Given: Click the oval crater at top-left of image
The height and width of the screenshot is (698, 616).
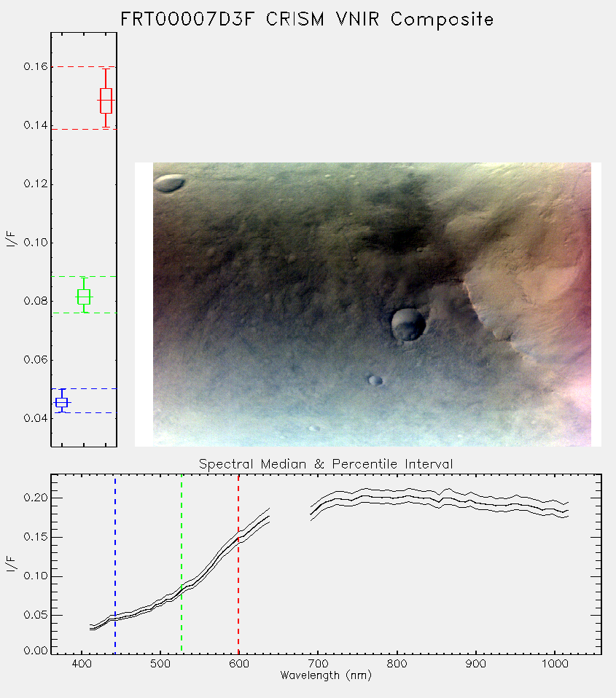Looking at the screenshot, I should tap(169, 183).
